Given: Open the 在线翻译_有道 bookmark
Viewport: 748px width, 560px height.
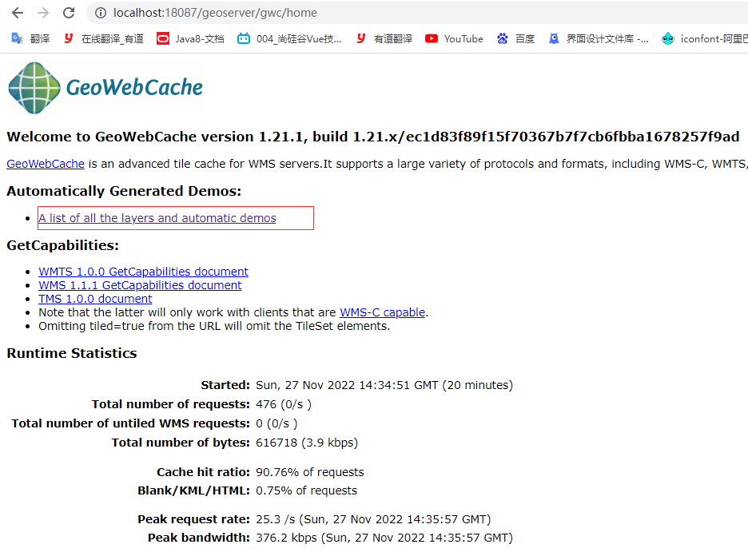Looking at the screenshot, I should click(103, 38).
